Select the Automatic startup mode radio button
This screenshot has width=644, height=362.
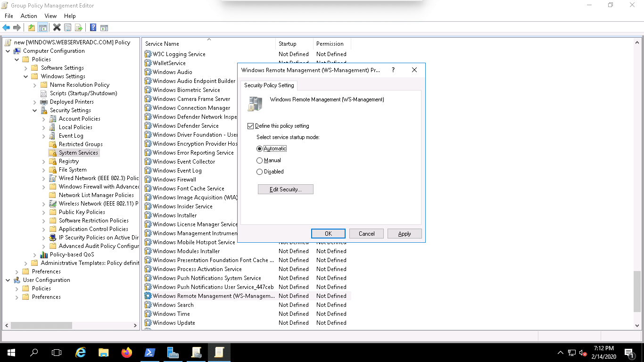[259, 148]
